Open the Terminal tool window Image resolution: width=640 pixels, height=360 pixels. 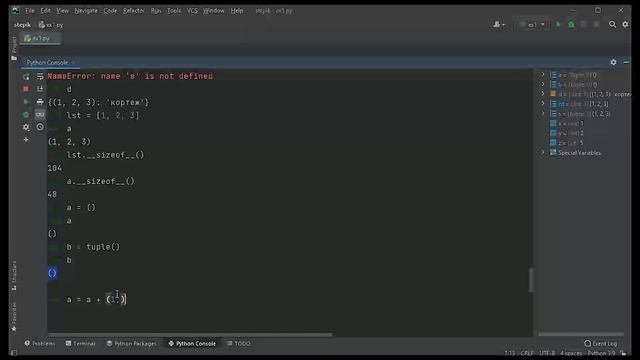click(80, 344)
